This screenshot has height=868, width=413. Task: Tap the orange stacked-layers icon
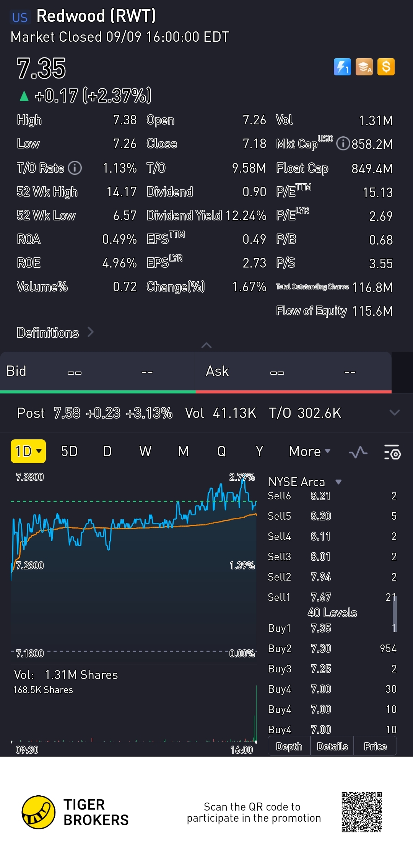click(x=364, y=67)
